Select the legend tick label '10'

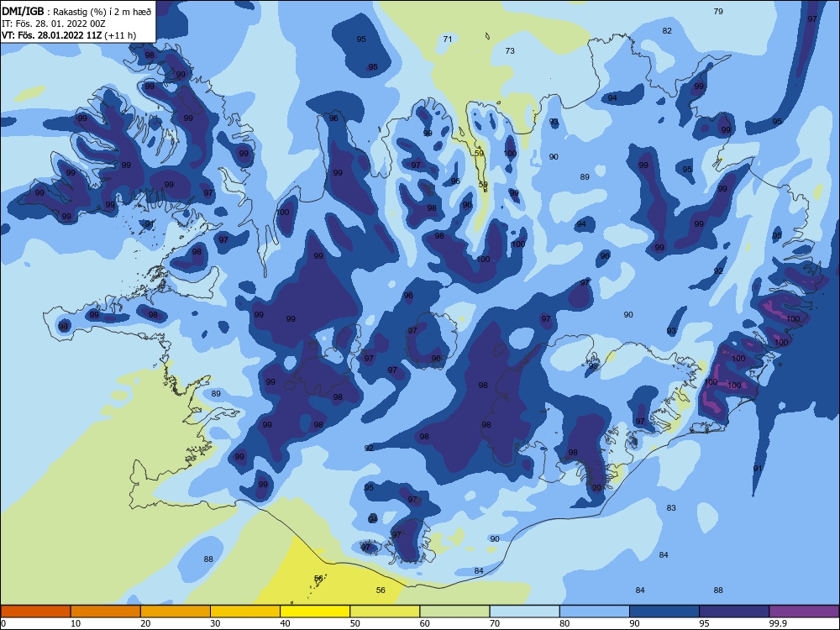click(76, 623)
